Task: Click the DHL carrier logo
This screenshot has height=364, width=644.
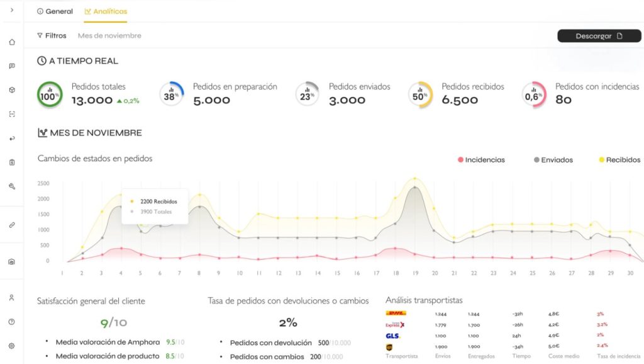Action: [396, 314]
